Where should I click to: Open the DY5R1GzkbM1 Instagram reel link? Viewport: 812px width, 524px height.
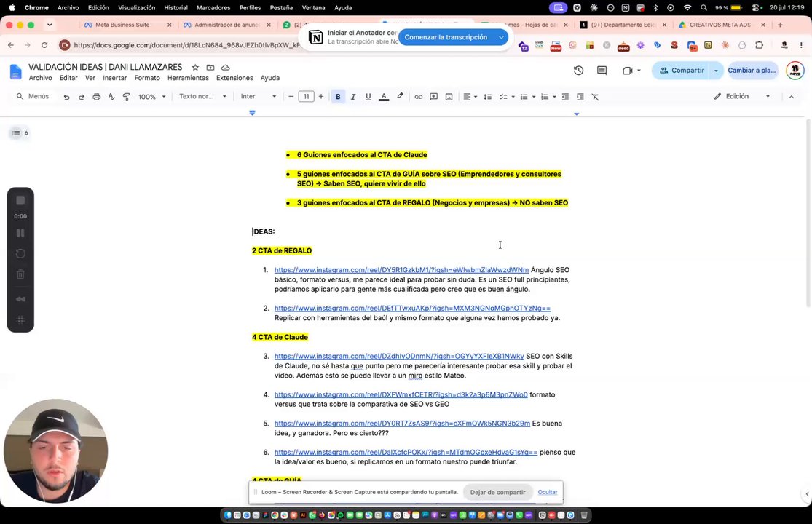pyautogui.click(x=401, y=270)
